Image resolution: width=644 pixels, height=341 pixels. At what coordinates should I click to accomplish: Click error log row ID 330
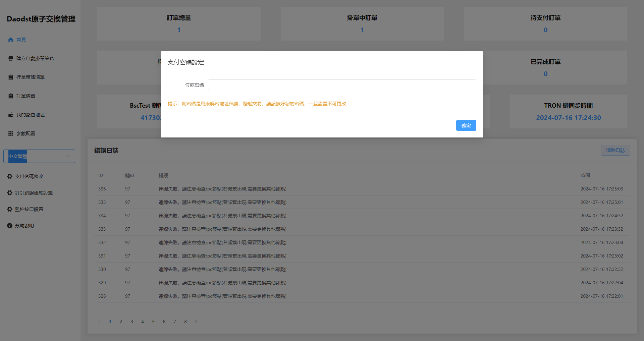coord(362,269)
